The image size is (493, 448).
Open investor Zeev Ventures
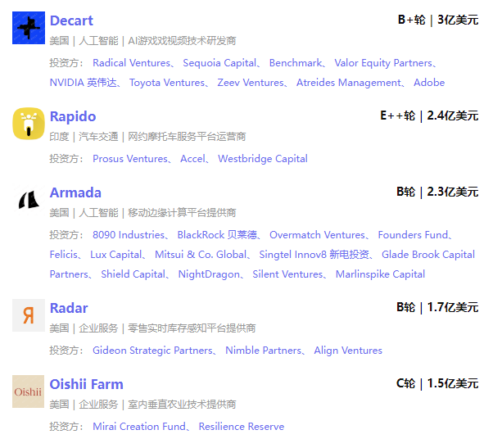point(251,83)
